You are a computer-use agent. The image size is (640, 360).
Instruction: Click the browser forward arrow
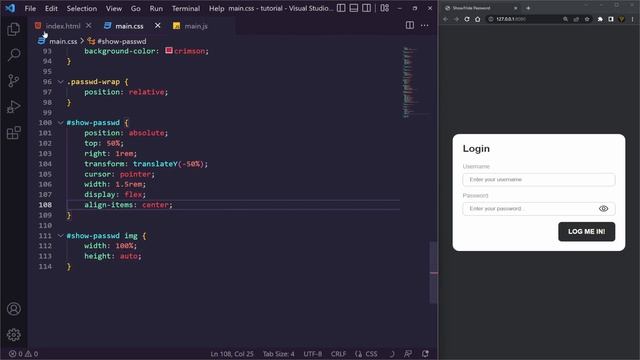(x=456, y=19)
